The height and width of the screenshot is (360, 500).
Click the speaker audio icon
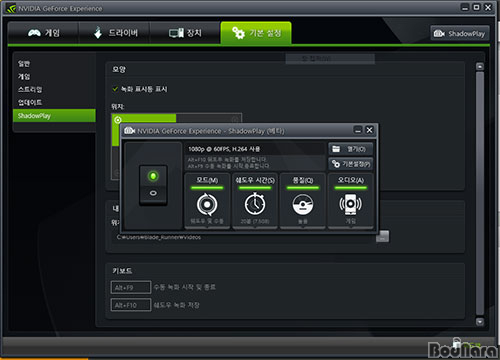tap(350, 204)
